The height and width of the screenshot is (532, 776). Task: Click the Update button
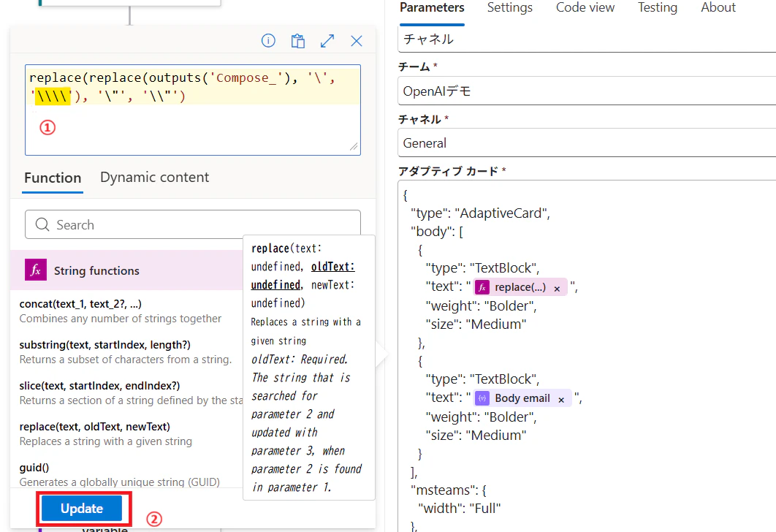(82, 508)
